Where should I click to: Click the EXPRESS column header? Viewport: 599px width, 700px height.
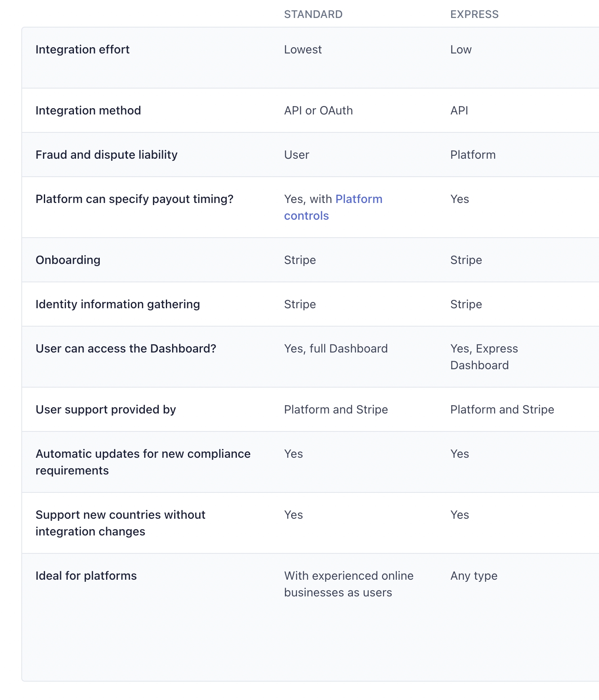474,14
